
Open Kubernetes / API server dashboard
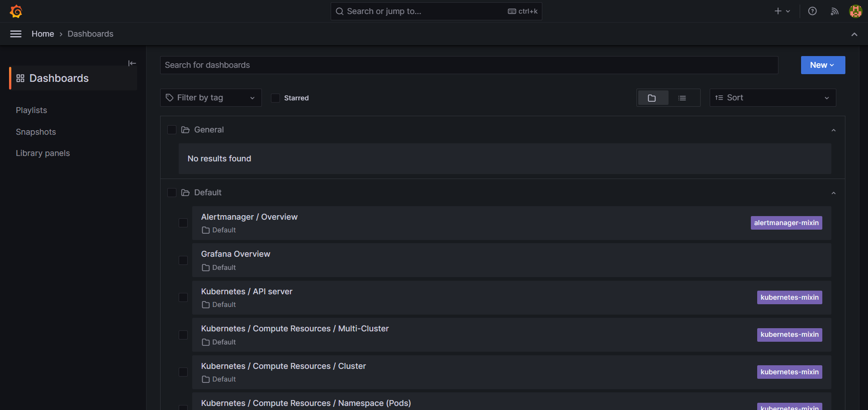click(247, 292)
